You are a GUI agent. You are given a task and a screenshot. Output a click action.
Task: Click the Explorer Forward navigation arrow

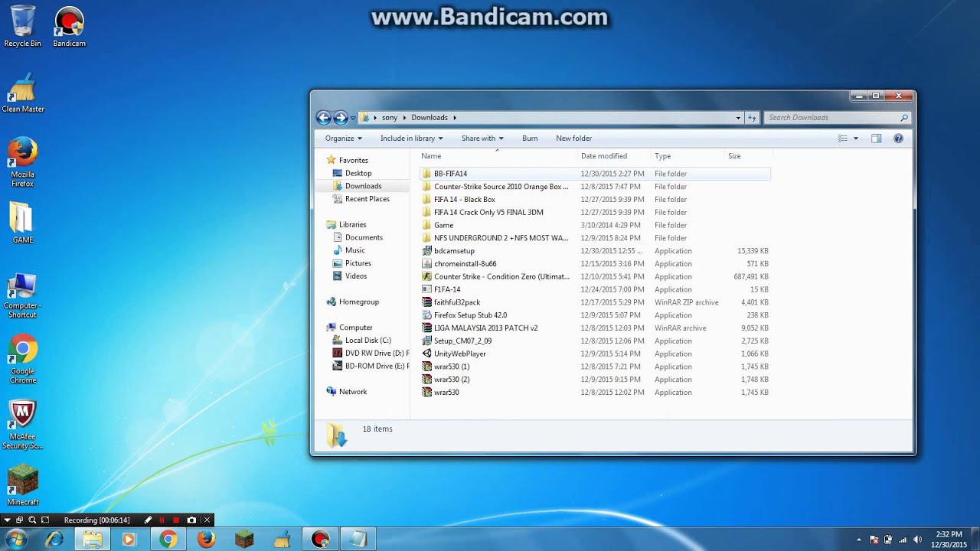(341, 118)
